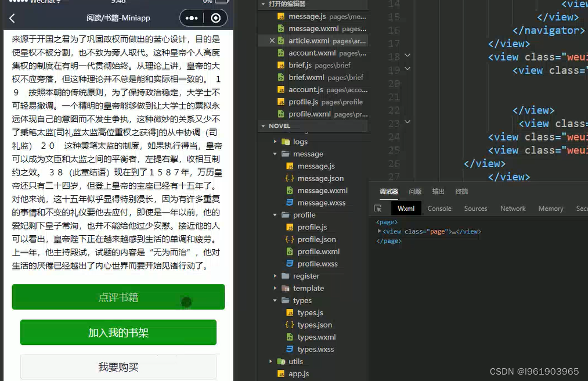The height and width of the screenshot is (381, 588).
Task: Click the profile.json braces icon
Action: (290, 239)
